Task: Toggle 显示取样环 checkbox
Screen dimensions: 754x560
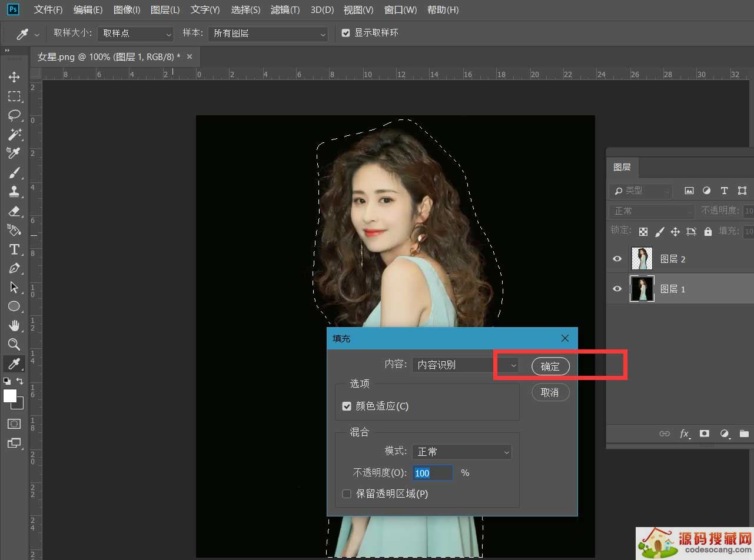Action: click(346, 33)
